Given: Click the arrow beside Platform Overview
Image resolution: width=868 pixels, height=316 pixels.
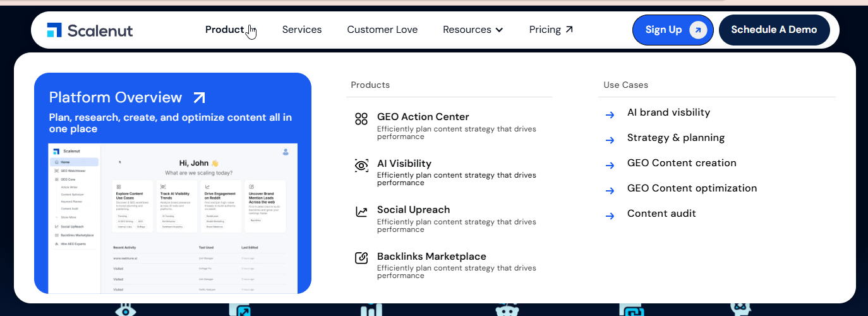Looking at the screenshot, I should point(199,97).
